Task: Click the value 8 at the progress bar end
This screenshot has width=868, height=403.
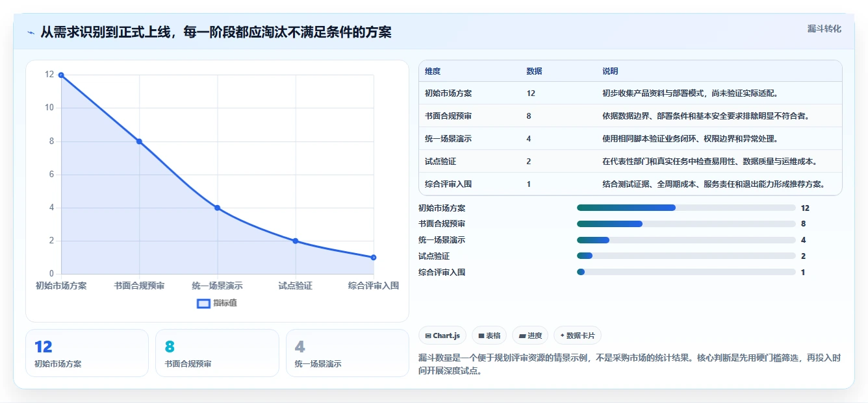Action: (x=804, y=224)
